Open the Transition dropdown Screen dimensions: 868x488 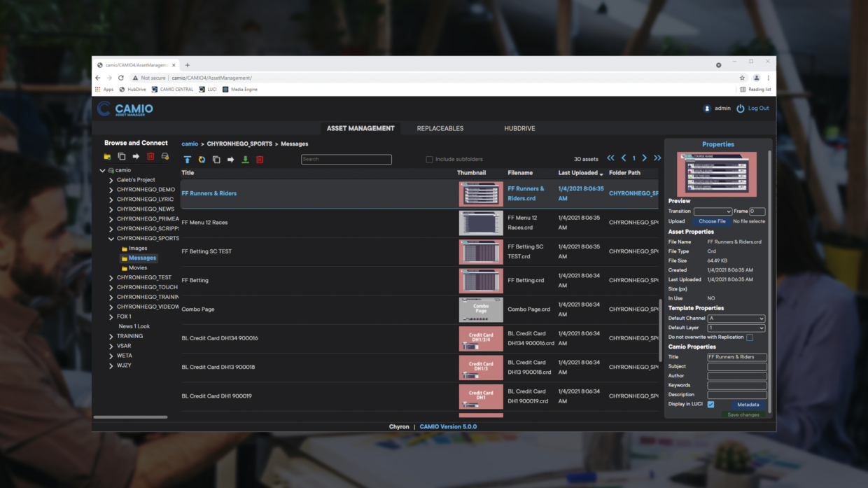pos(714,211)
